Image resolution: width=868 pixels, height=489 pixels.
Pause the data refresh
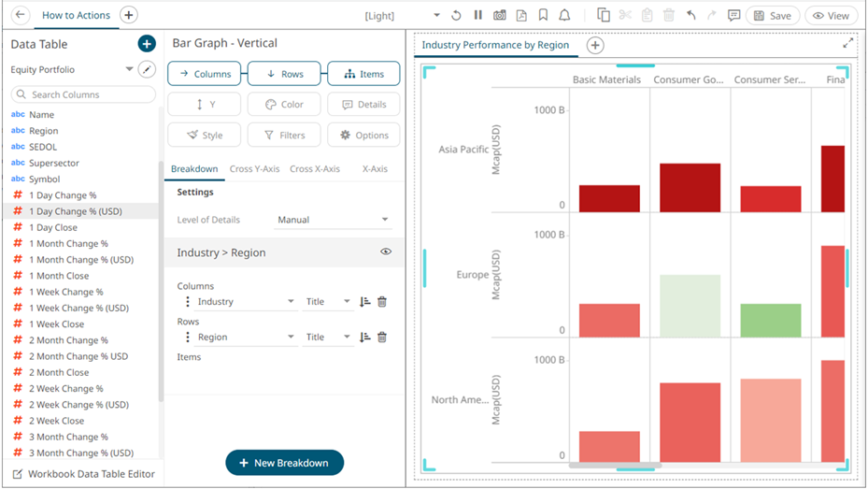pyautogui.click(x=477, y=16)
